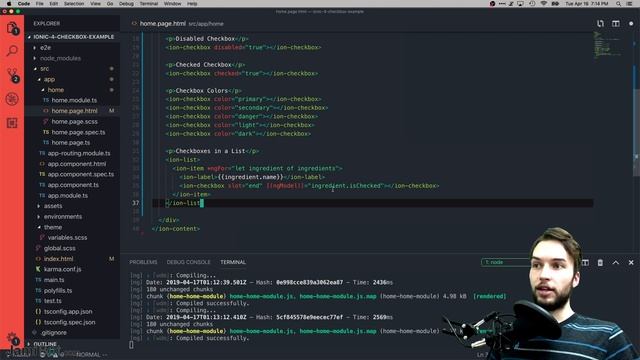The width and height of the screenshot is (640, 360).
Task: Open home.page.scss file
Action: coord(74,122)
